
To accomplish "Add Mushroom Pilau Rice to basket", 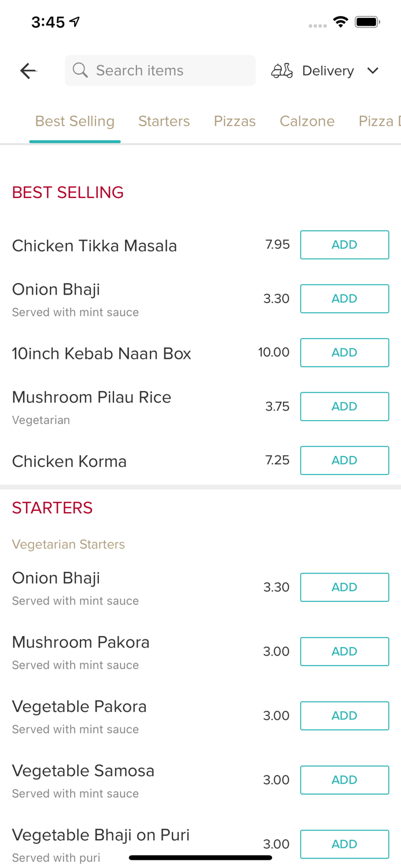I will (x=344, y=406).
